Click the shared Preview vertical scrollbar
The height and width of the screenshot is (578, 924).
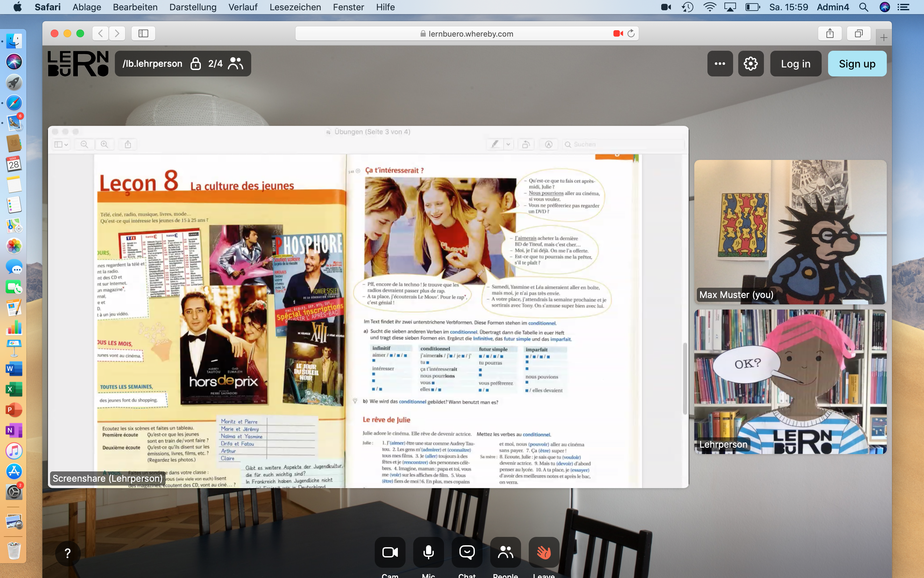685,379
